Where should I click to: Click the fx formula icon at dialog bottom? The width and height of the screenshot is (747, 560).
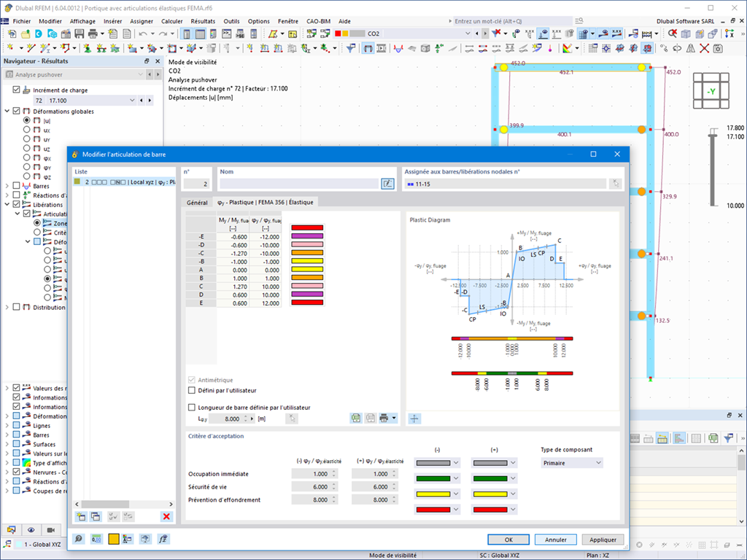[163, 539]
